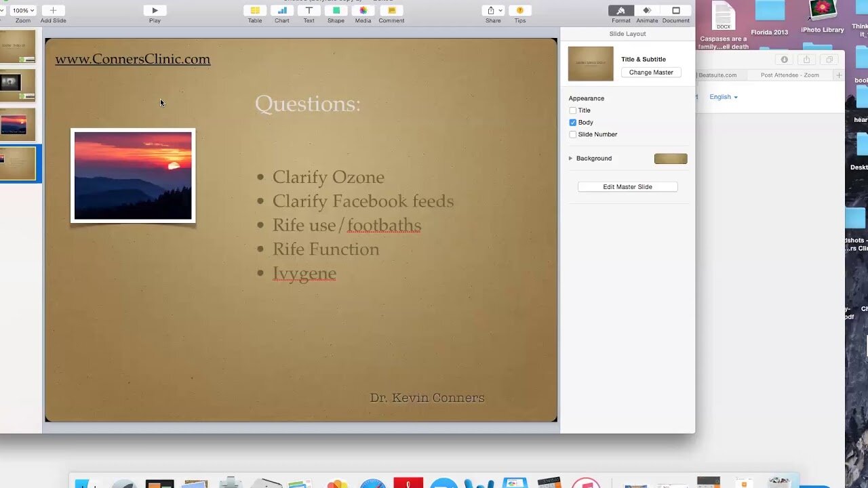The image size is (868, 488).
Task: Play the slideshow with the Play button
Action: click(155, 10)
